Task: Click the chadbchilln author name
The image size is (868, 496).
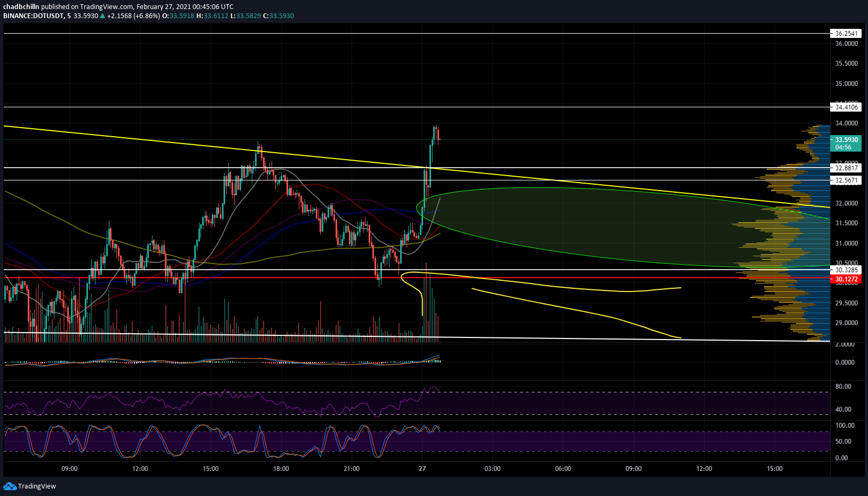Action: (21, 7)
